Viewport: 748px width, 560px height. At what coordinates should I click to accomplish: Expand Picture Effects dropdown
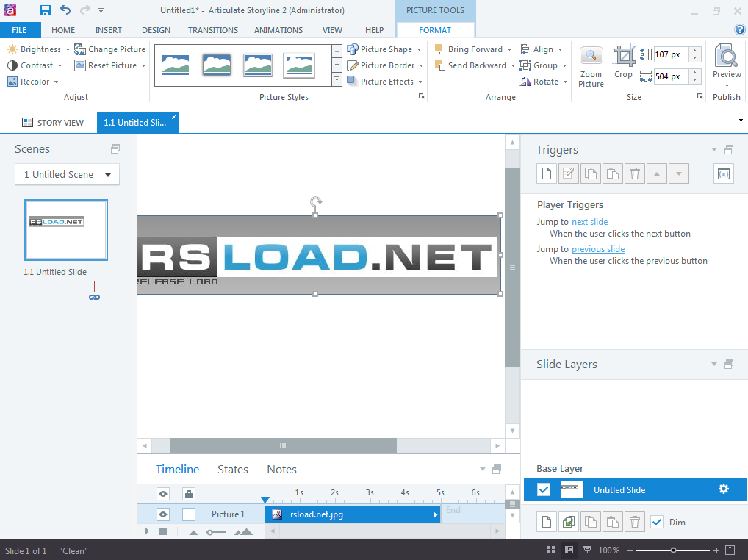tap(421, 82)
